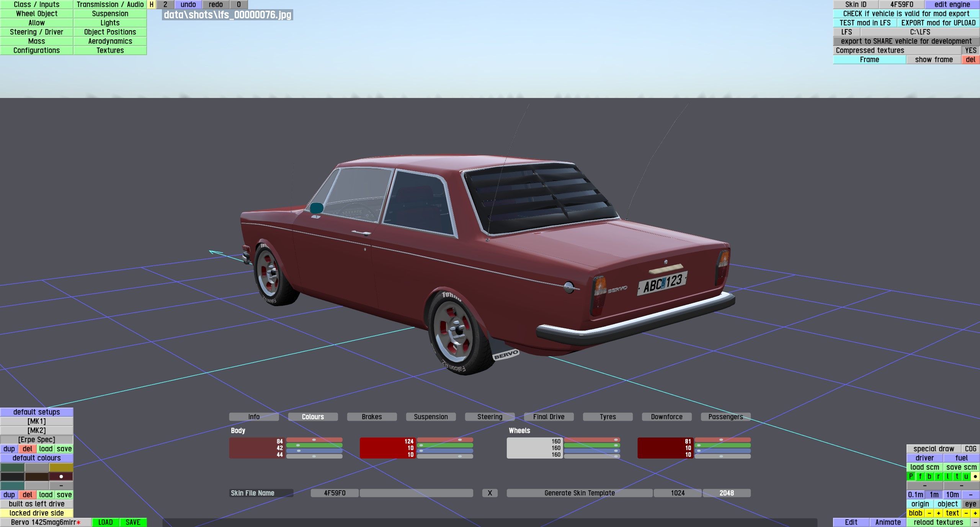Toggle the COG display

point(970,449)
